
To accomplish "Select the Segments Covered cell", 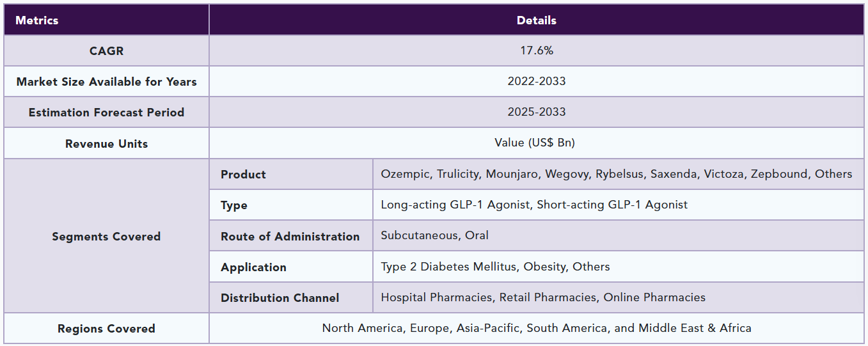I will (x=106, y=237).
